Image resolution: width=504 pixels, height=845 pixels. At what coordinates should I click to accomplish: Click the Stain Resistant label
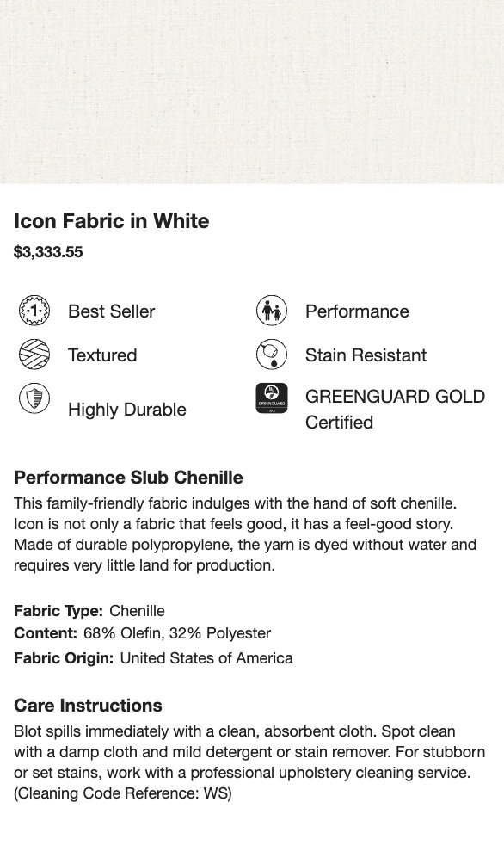pos(366,355)
